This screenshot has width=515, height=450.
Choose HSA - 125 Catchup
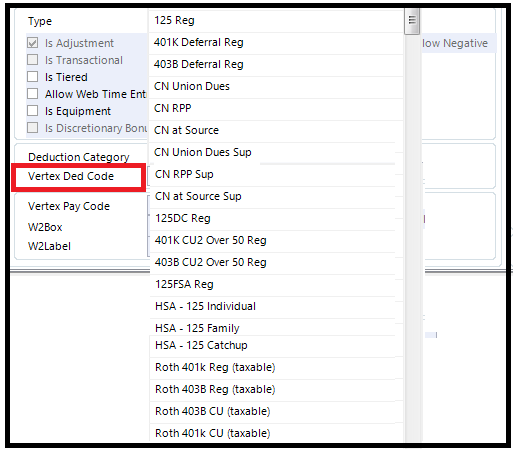pyautogui.click(x=276, y=346)
